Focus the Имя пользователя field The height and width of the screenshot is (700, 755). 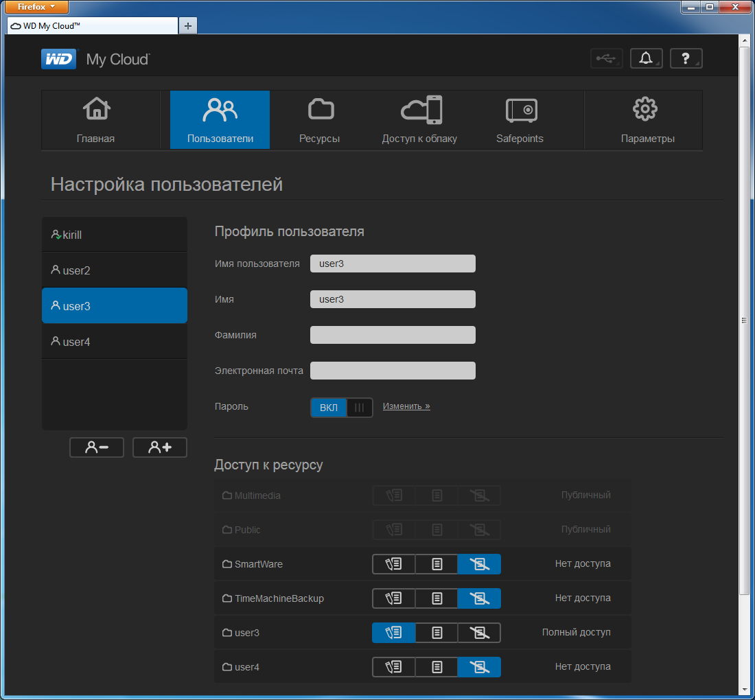pyautogui.click(x=393, y=264)
